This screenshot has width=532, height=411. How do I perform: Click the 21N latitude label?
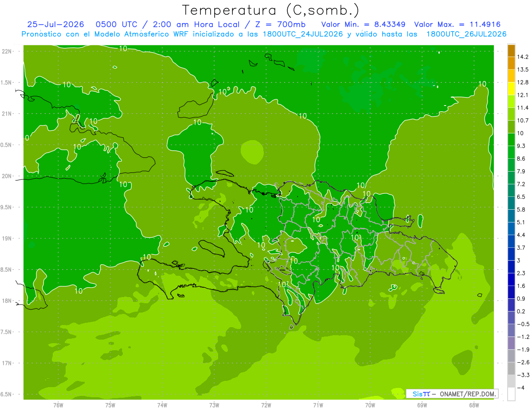point(7,114)
